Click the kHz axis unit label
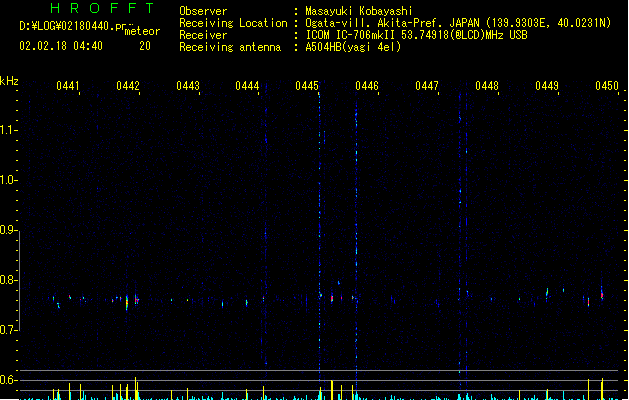 coord(9,81)
